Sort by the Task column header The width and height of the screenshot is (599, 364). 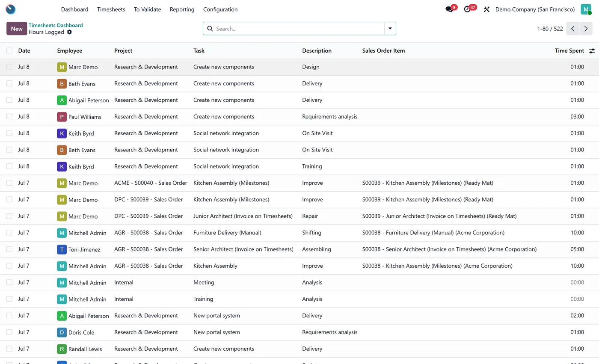(x=199, y=50)
